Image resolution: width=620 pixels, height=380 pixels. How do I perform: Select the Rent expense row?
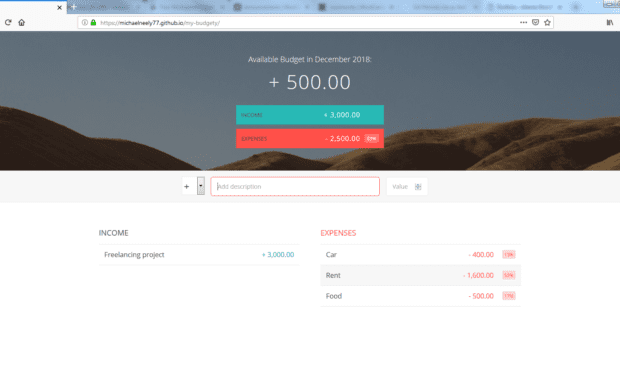pyautogui.click(x=421, y=275)
